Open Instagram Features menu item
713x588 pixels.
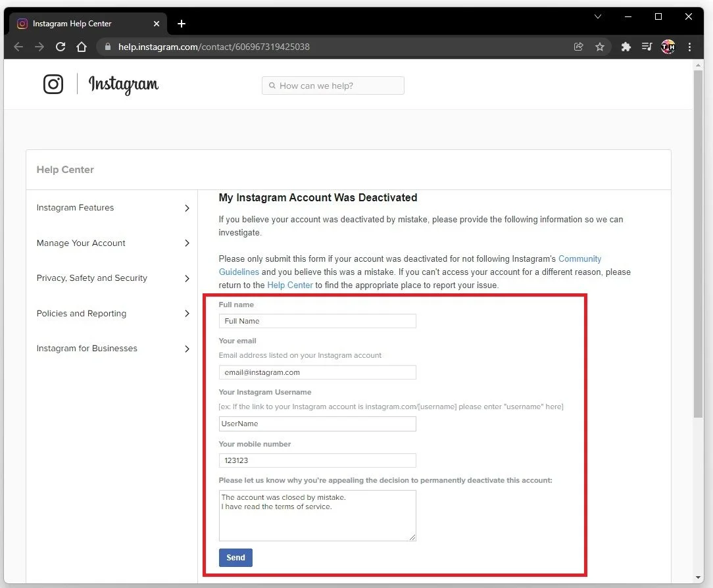click(x=75, y=208)
